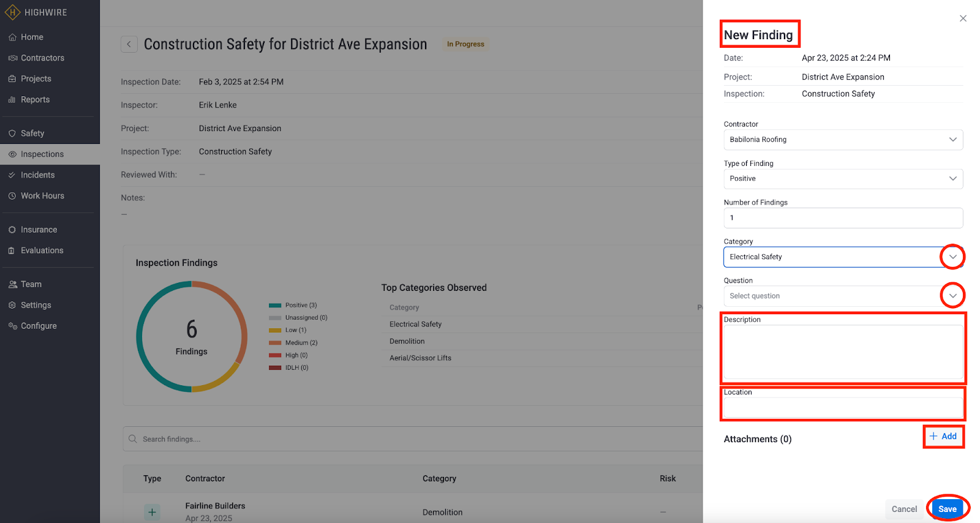Open Home in the sidebar
This screenshot has height=523, width=980.
32,37
